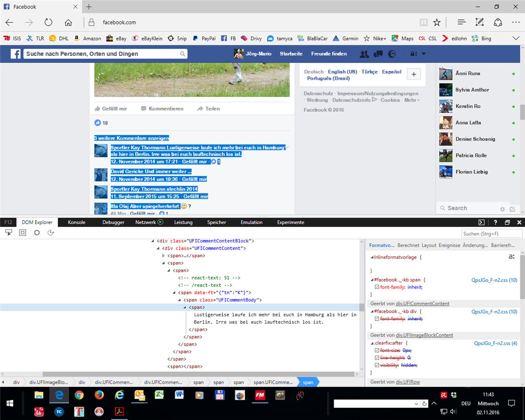
Task: Click the search magnifier in Facebook search box
Action: [183, 54]
